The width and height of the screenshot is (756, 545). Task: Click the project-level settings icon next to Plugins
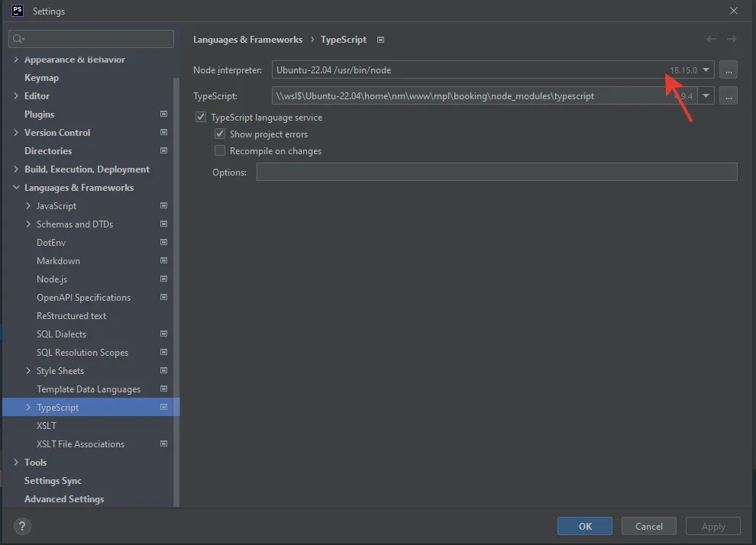(x=164, y=114)
